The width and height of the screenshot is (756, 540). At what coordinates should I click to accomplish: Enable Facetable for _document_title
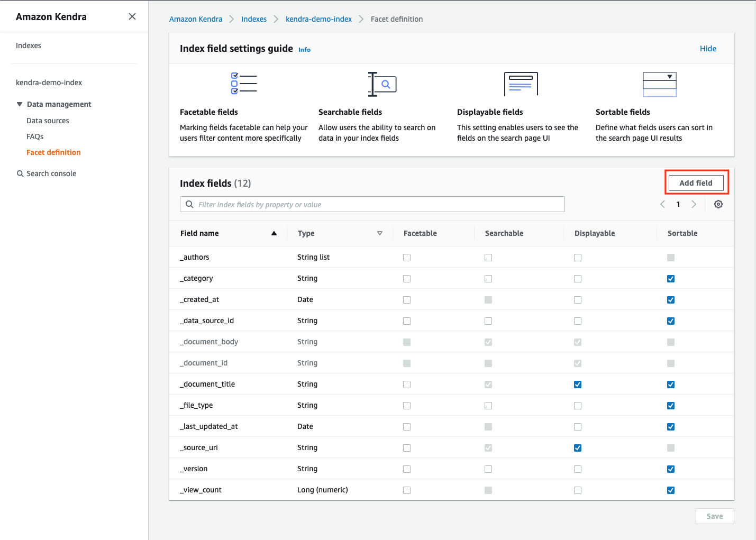pyautogui.click(x=407, y=385)
